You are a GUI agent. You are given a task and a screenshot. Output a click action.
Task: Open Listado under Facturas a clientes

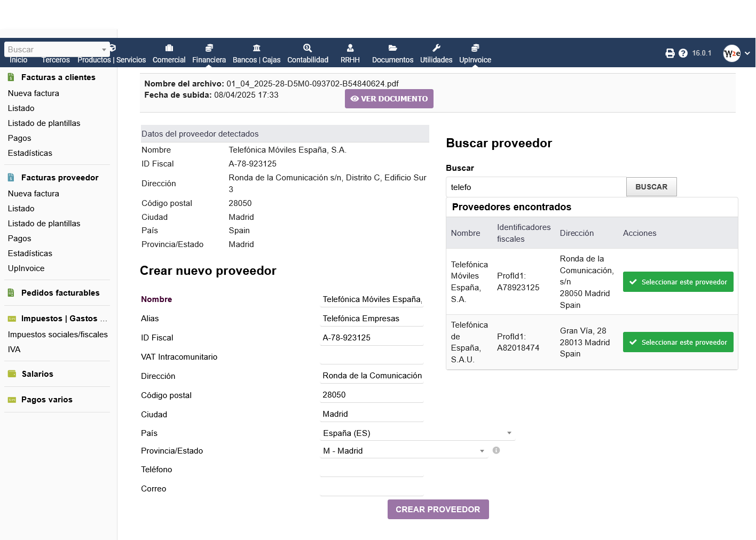[21, 108]
